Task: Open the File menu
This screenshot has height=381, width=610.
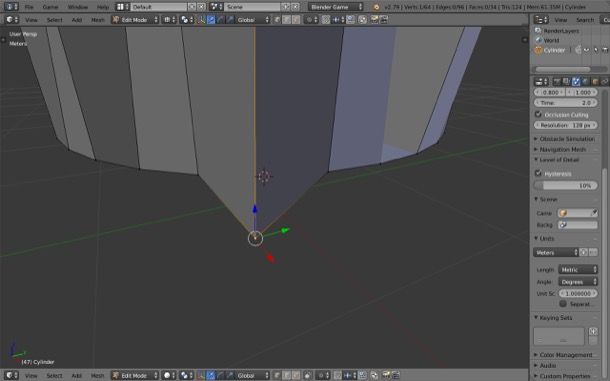Action: pos(29,7)
